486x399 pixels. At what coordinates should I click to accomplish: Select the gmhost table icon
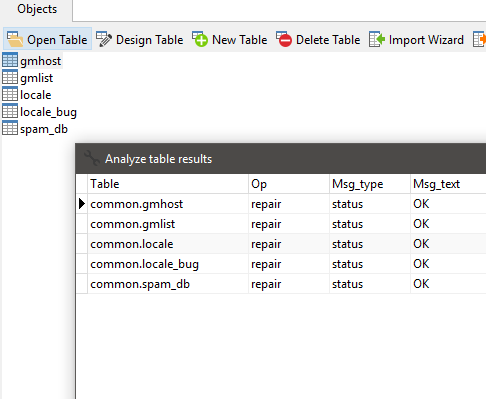(10, 60)
